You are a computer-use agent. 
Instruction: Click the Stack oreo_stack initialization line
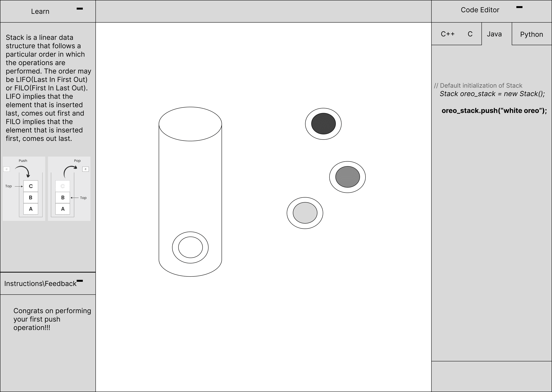492,94
